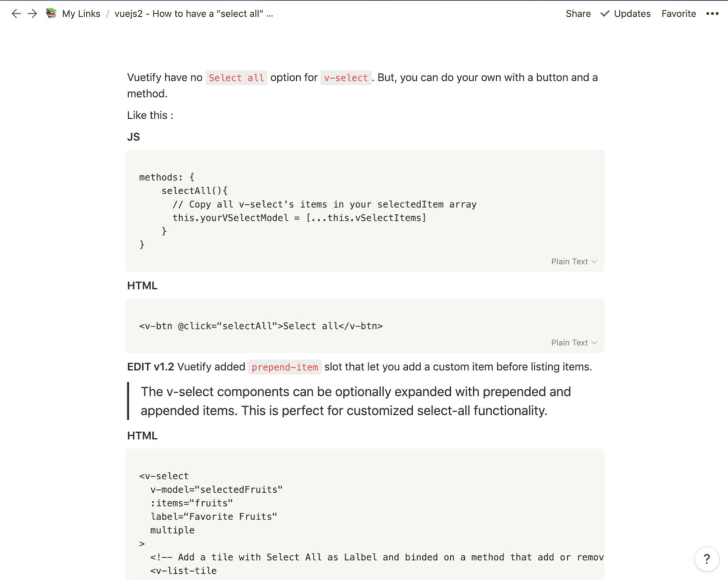This screenshot has width=728, height=580.
Task: Click the prepend-item inline code text
Action: click(x=284, y=367)
